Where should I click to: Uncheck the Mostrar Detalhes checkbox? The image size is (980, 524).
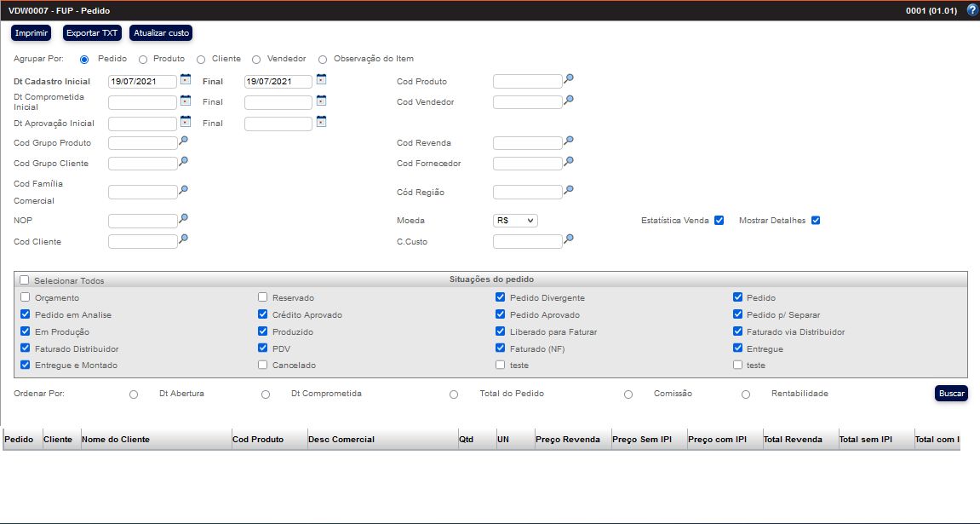pos(815,221)
